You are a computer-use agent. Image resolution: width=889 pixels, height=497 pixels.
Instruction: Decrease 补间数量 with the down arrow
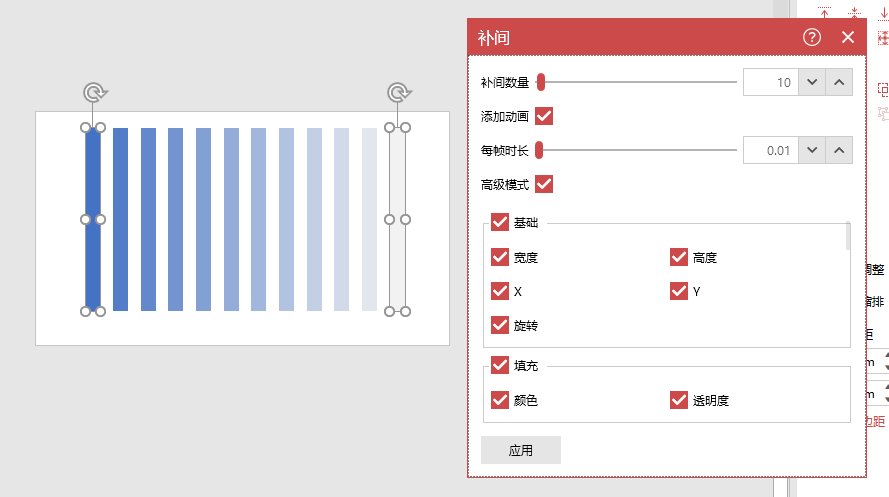812,82
